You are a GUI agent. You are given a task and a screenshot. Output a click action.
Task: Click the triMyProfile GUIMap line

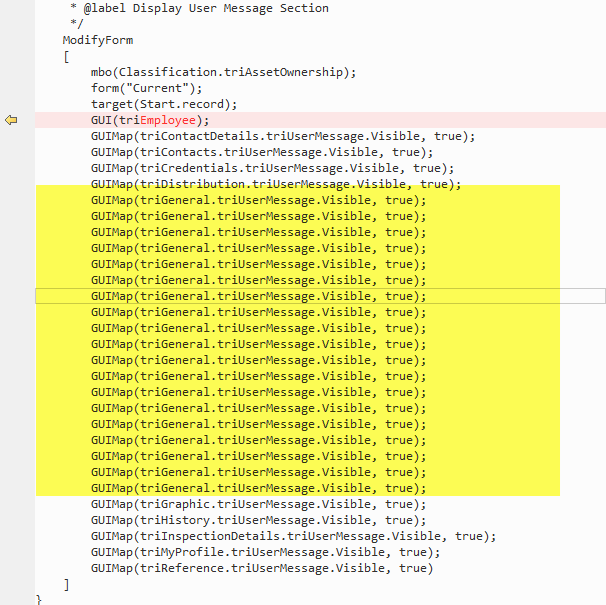pos(265,552)
